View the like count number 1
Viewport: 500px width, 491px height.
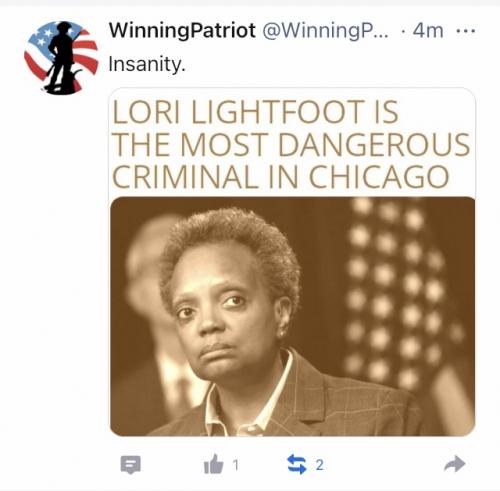[236, 465]
